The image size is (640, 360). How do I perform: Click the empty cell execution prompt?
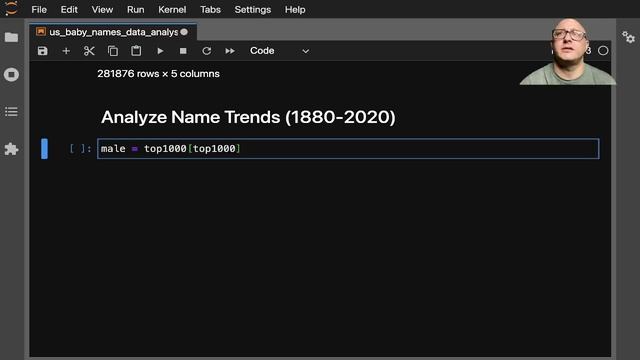[80, 149]
